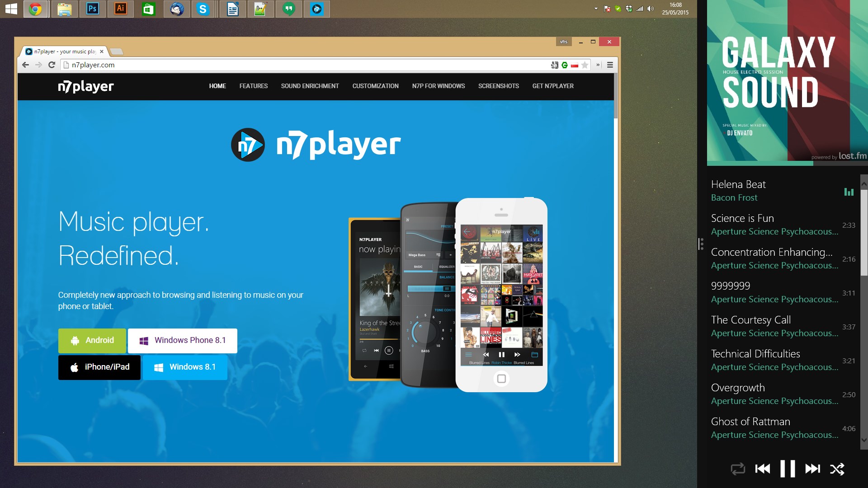Play the Ghost of Rattman track
The width and height of the screenshot is (868, 488).
tap(783, 428)
